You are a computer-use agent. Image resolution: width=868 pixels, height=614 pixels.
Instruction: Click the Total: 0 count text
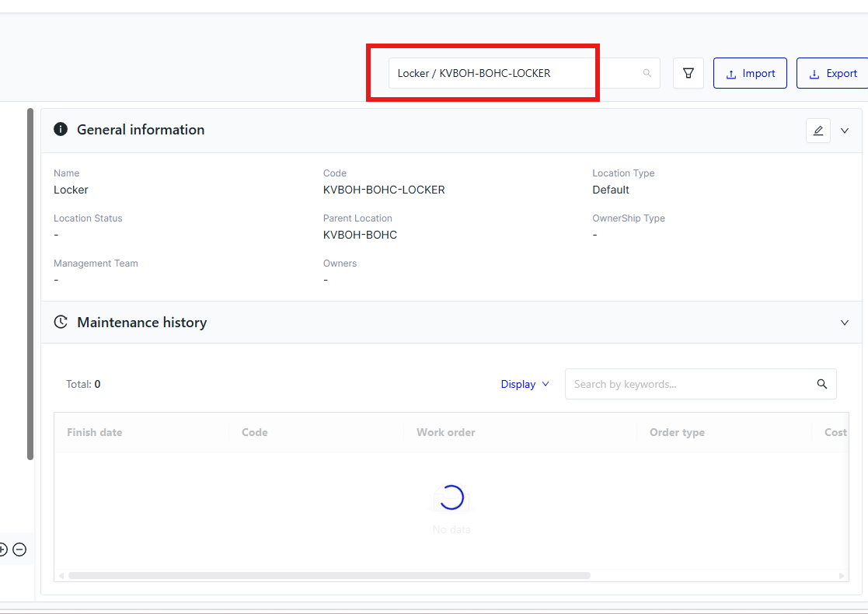pos(83,384)
